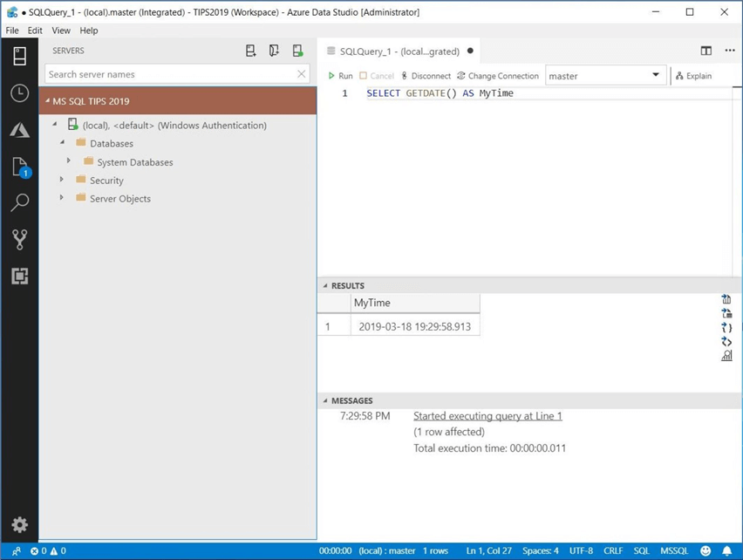Open the master database dropdown
Image resolution: width=743 pixels, height=560 pixels.
(x=605, y=75)
